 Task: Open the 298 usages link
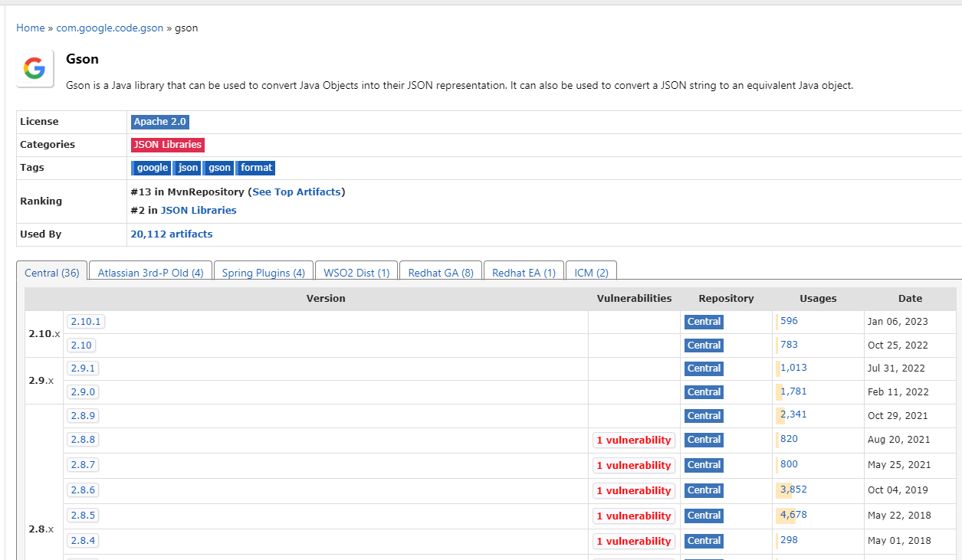point(789,540)
